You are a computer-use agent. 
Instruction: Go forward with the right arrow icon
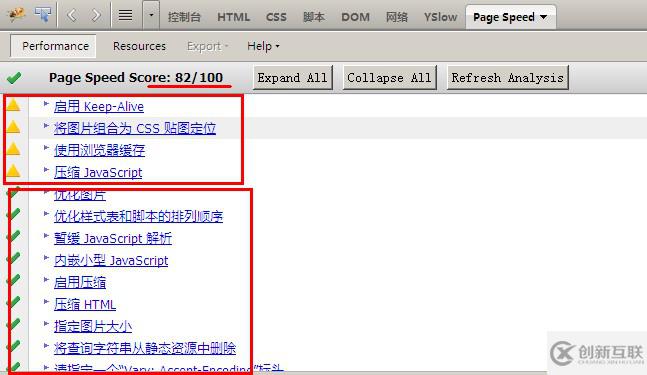coord(96,16)
